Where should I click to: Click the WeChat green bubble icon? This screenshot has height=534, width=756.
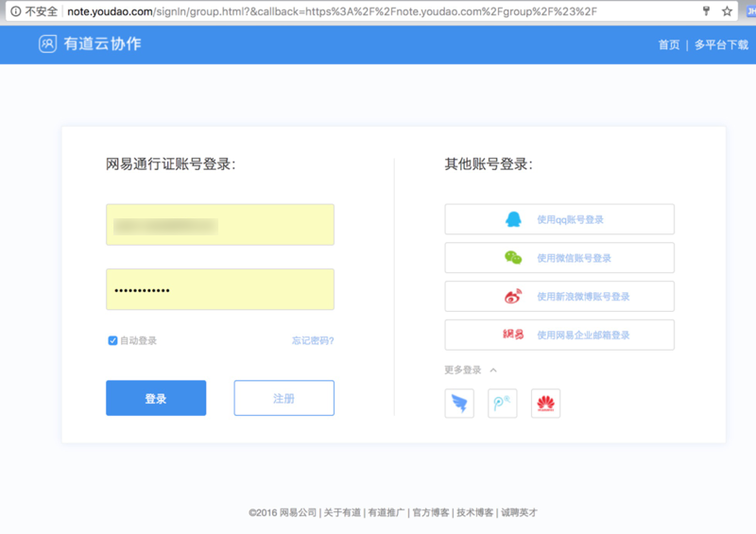pyautogui.click(x=513, y=258)
